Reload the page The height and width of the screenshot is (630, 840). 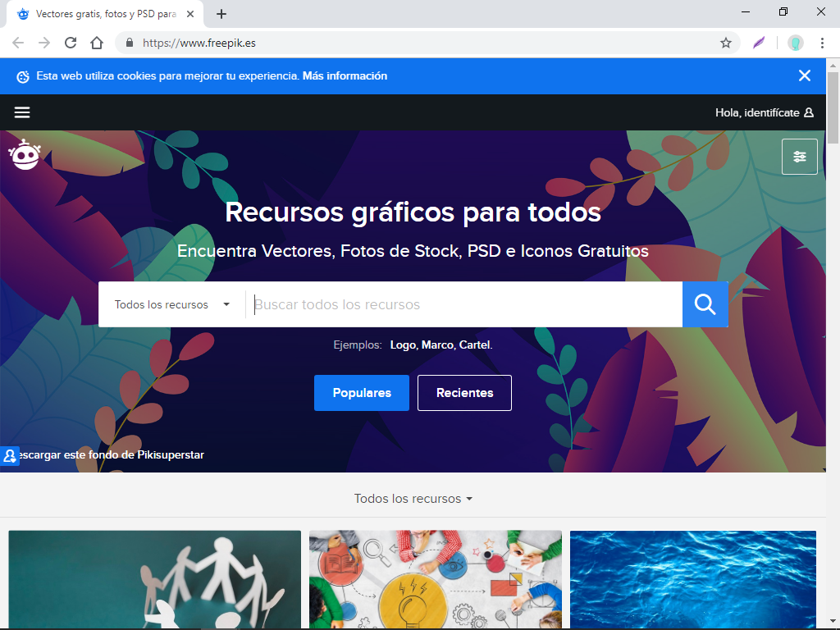71,43
